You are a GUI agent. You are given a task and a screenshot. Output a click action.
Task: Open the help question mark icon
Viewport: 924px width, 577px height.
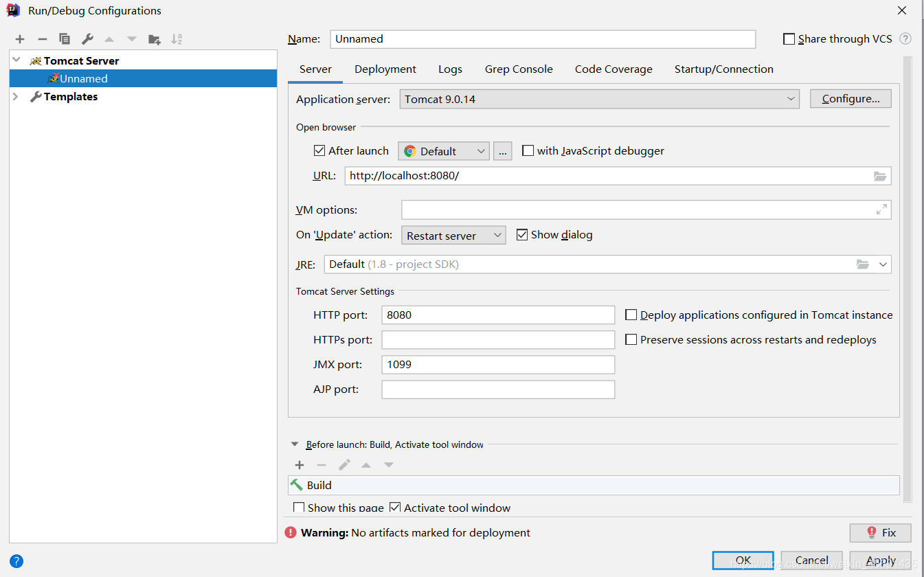point(16,561)
